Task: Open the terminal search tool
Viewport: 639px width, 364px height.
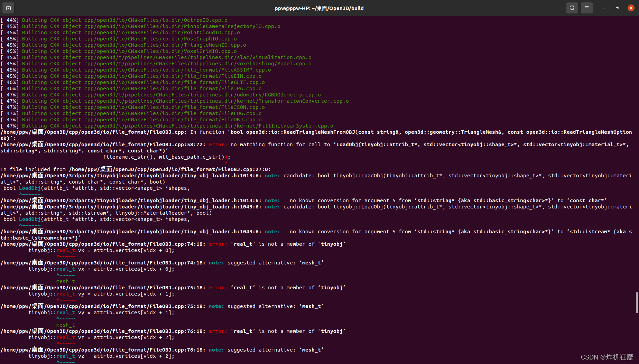Action: click(572, 8)
